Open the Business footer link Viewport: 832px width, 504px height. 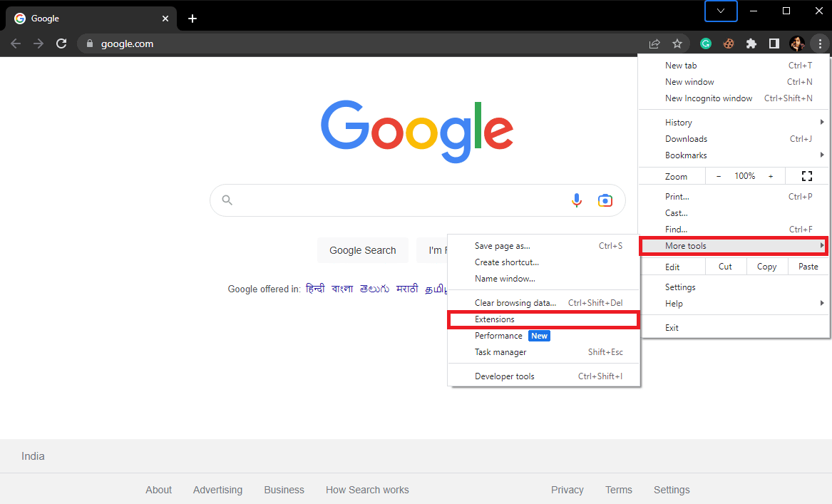point(284,490)
